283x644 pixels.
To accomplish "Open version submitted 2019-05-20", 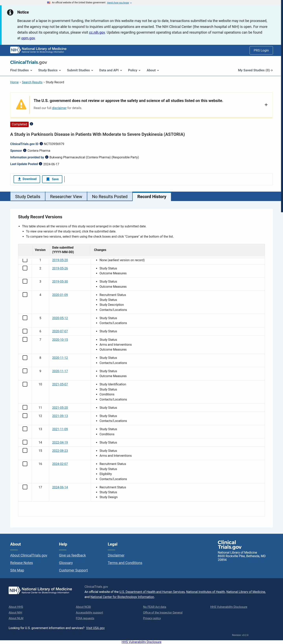I will tap(60, 260).
